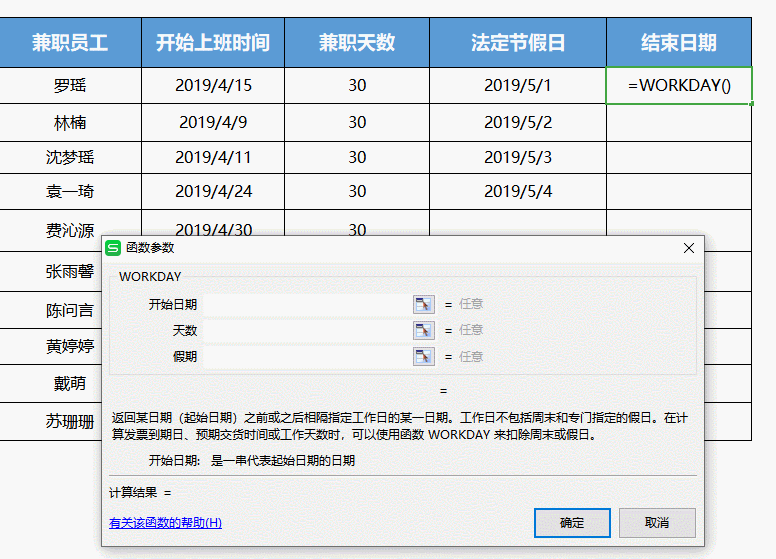Select 罗瑶's start date cell 2019/4/15

point(212,86)
